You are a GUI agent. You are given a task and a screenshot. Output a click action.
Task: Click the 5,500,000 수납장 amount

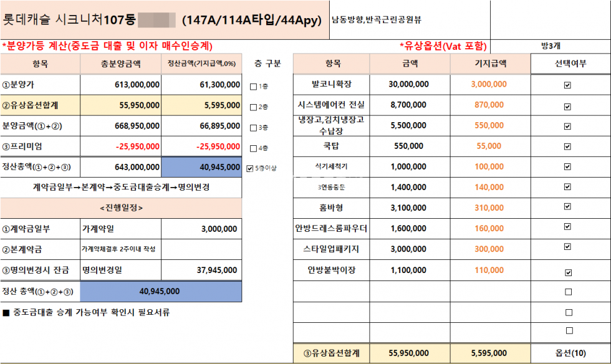(x=410, y=125)
